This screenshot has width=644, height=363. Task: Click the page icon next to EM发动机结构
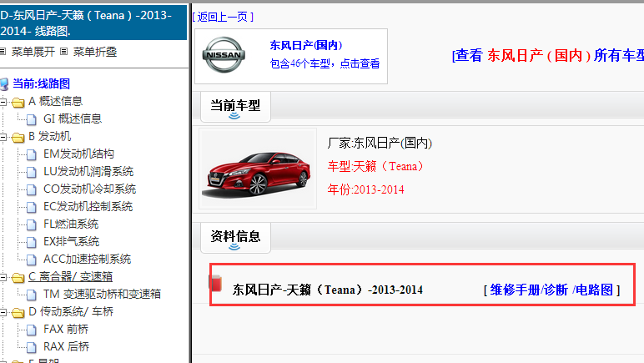[32, 154]
